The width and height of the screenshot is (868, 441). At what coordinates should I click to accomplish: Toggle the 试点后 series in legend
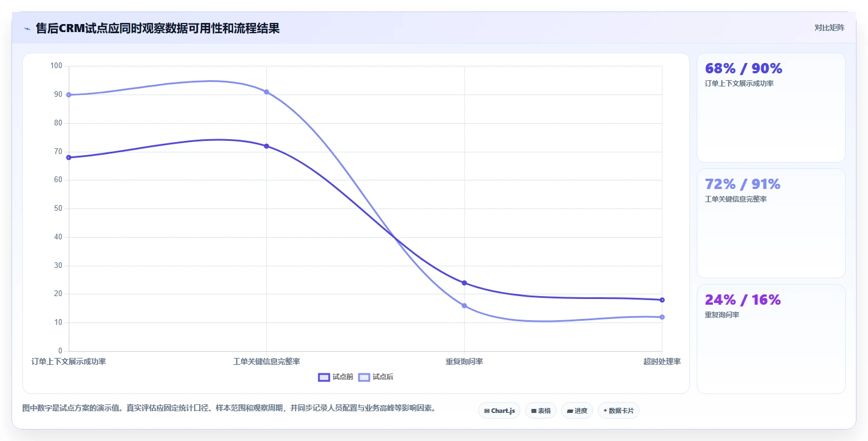pyautogui.click(x=376, y=377)
